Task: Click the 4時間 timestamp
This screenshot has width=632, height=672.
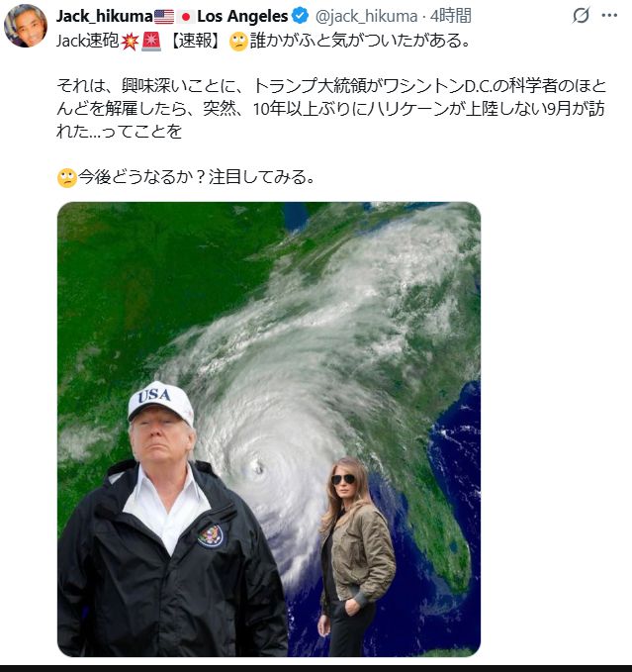Action: point(451,16)
